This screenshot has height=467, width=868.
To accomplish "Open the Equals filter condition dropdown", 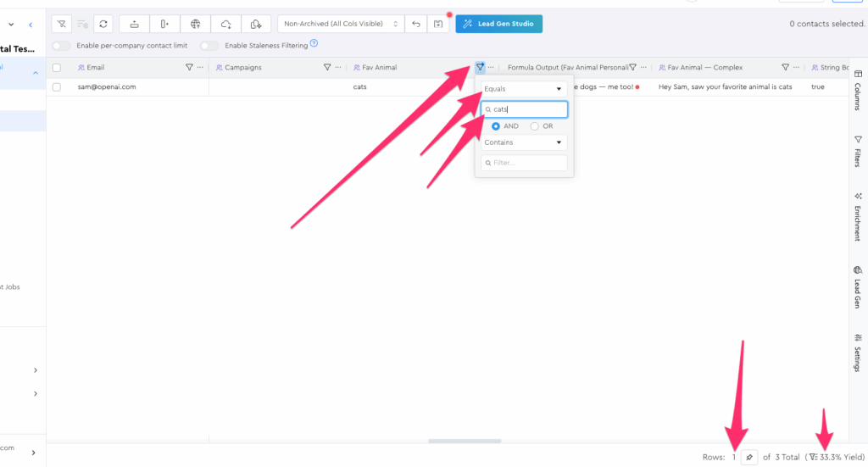I will (x=524, y=89).
